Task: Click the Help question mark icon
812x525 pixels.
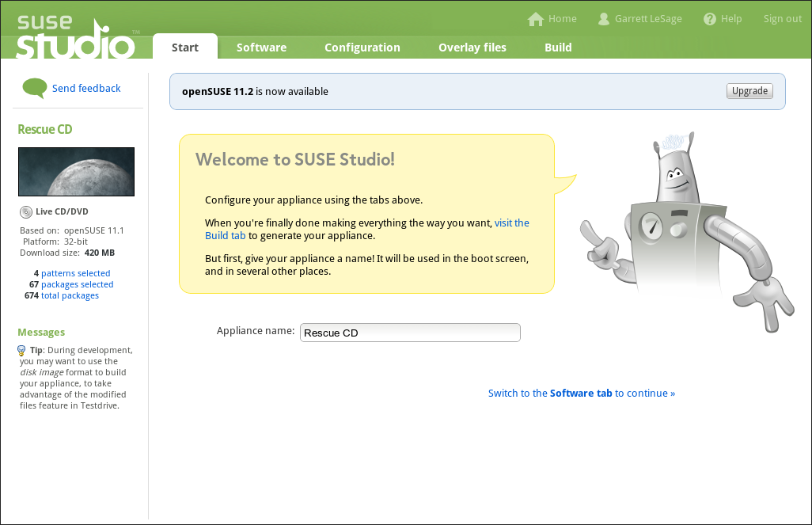Action: coord(709,19)
